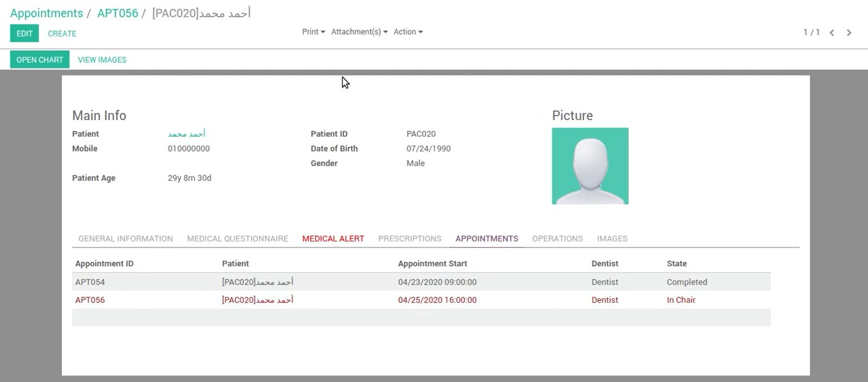Click the VIEW IMAGES button
The height and width of the screenshot is (382, 868).
coord(102,60)
